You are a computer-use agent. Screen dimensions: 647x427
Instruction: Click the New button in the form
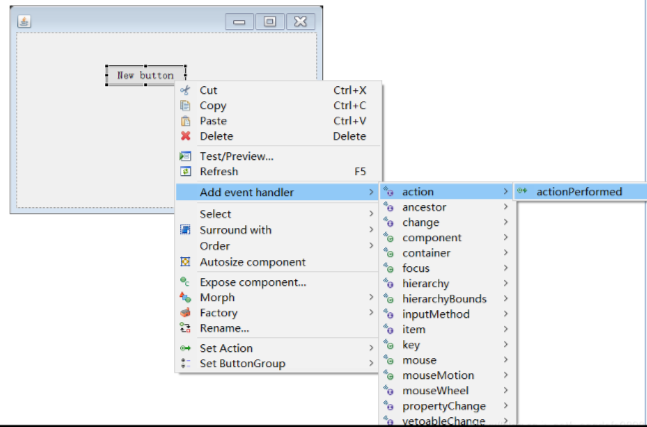coord(145,75)
